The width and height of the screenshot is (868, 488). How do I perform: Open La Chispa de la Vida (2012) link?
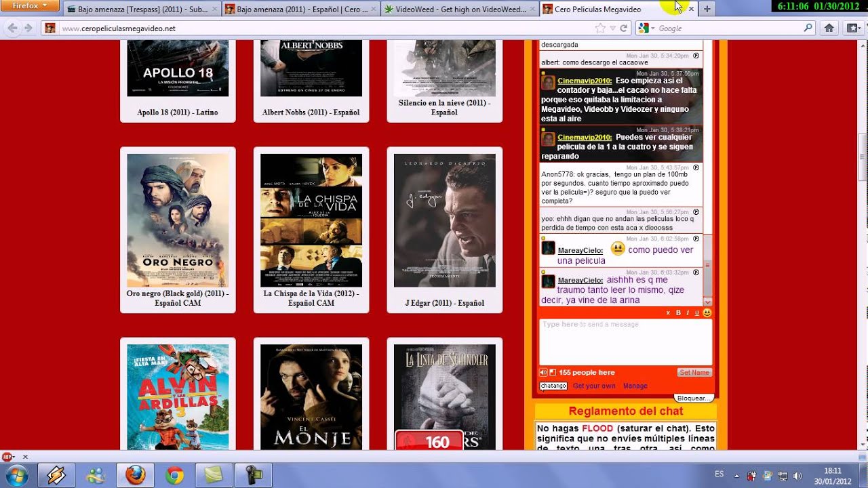coord(311,298)
